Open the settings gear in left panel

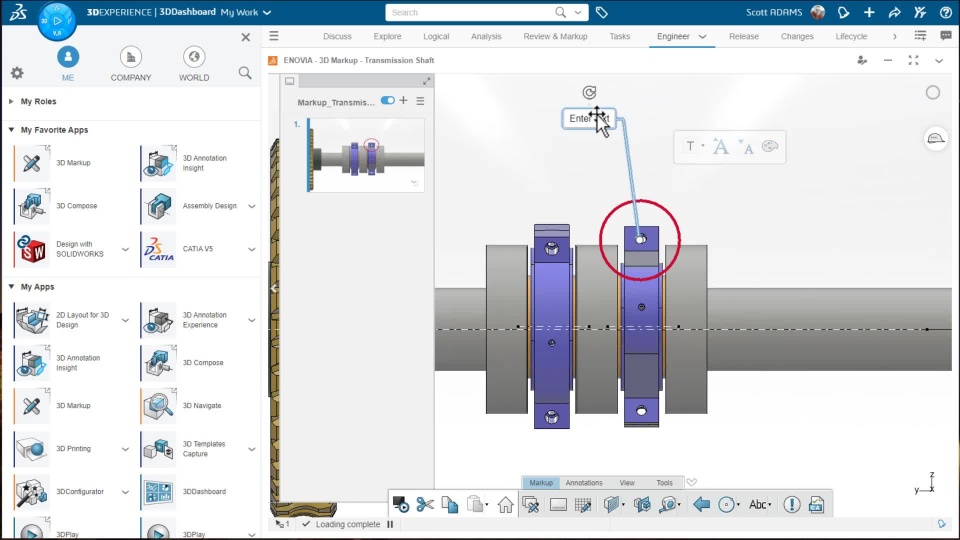[17, 73]
